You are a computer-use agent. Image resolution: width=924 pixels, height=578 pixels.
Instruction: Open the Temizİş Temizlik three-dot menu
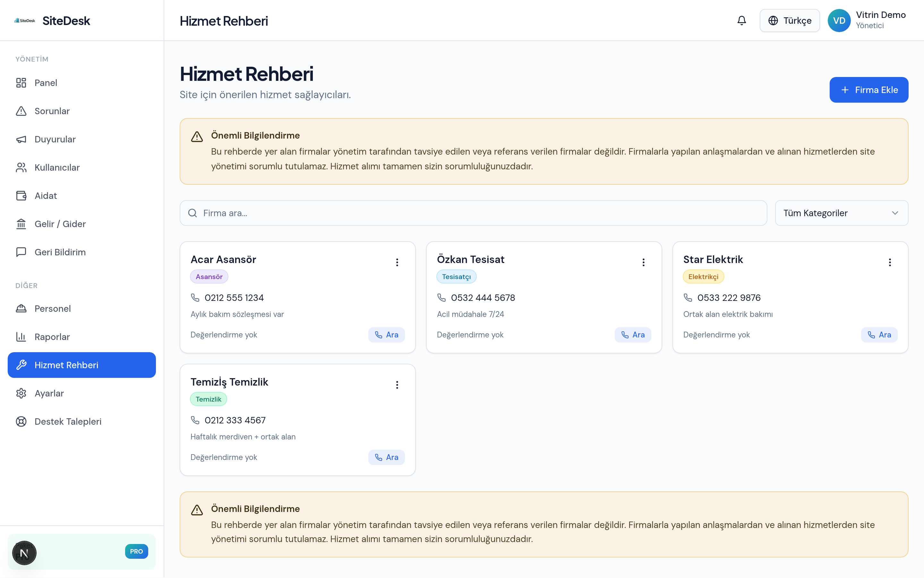click(x=397, y=385)
